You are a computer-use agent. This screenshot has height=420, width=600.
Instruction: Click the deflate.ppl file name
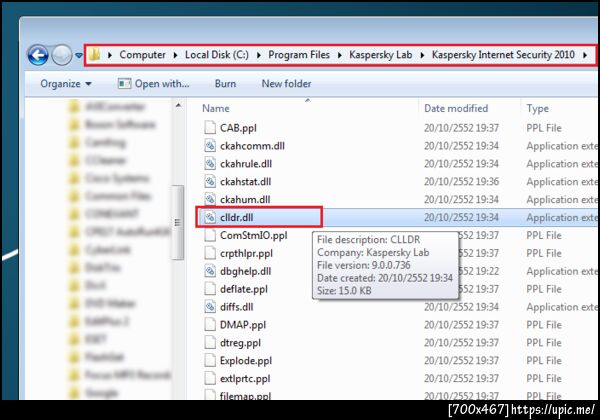pyautogui.click(x=244, y=289)
